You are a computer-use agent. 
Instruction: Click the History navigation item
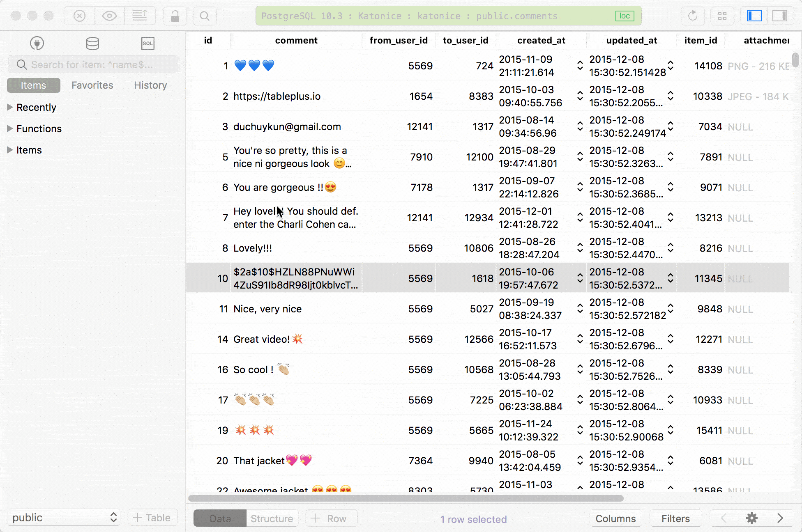point(150,85)
